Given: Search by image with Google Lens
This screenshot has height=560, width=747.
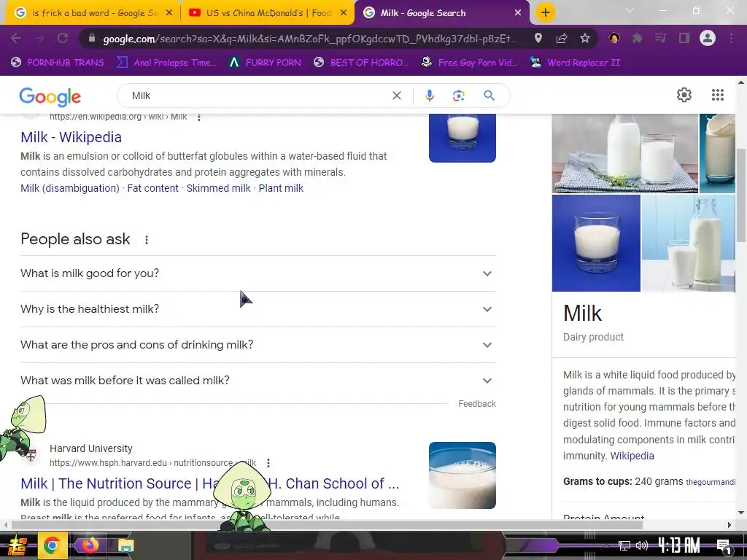Looking at the screenshot, I should coord(458,96).
